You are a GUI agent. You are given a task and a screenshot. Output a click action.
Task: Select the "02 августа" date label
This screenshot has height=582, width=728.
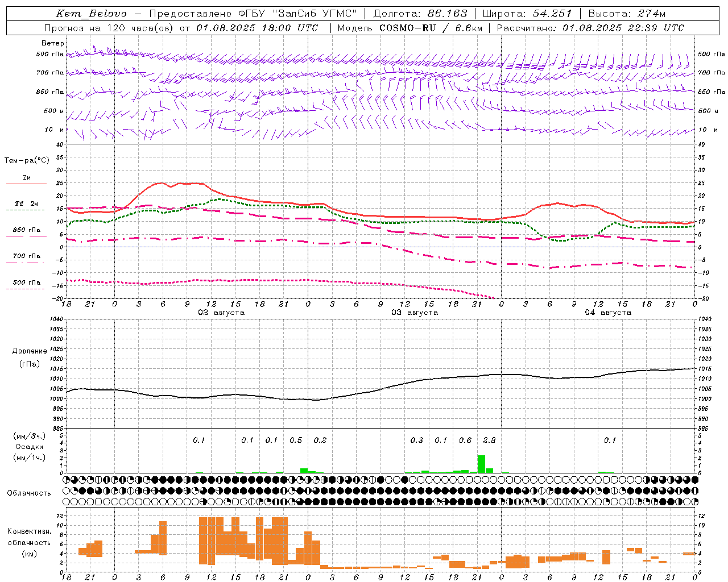tap(221, 313)
